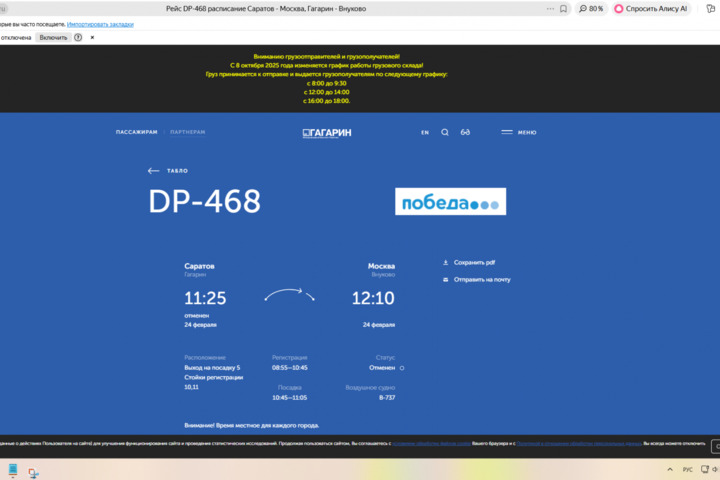Click the info circle next to Отменен status
This screenshot has height=480, width=720.
[x=402, y=368]
